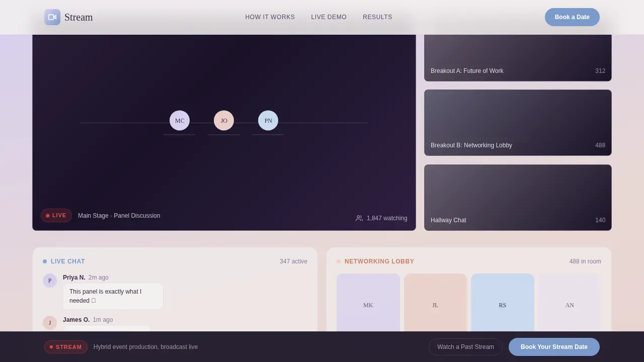Image resolution: width=644 pixels, height=362 pixels.
Task: Click the 312 count on Breakout A
Action: point(600,71)
